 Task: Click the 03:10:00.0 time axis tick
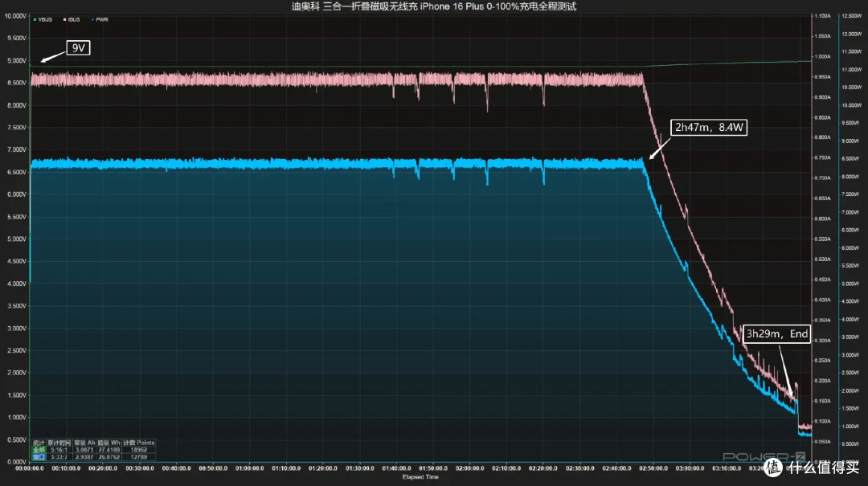pyautogui.click(x=727, y=468)
